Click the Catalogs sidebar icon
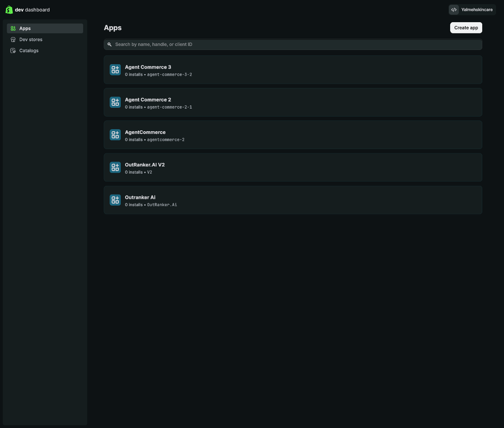This screenshot has width=504, height=428. point(13,51)
